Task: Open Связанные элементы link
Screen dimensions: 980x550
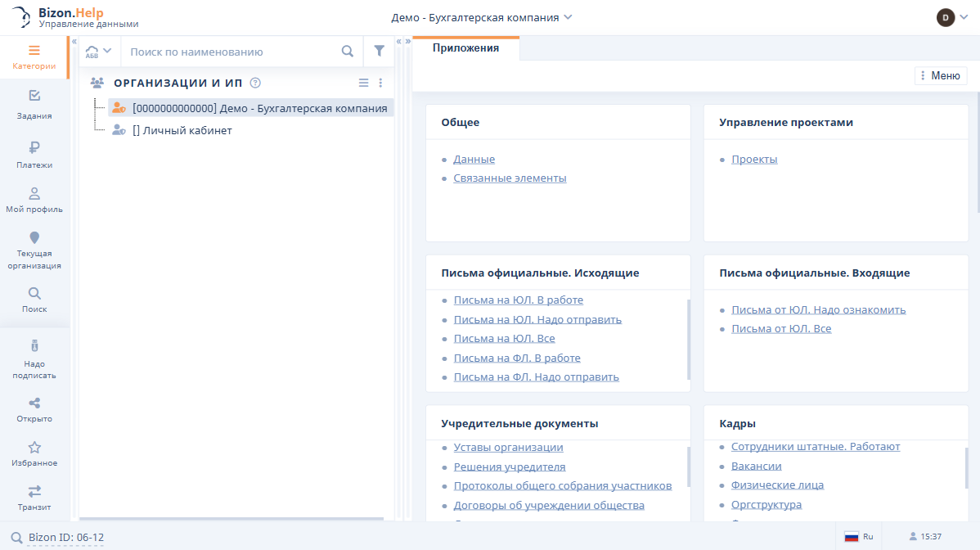Action: (510, 178)
